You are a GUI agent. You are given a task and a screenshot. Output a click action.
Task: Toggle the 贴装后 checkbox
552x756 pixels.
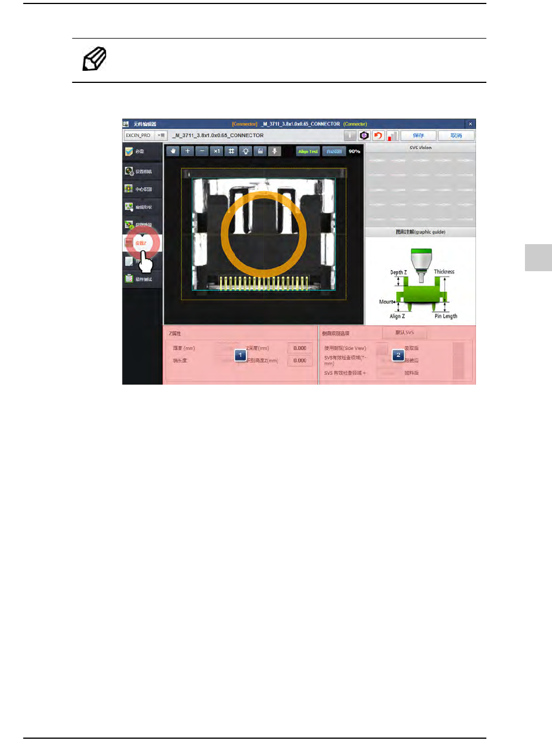(458, 360)
